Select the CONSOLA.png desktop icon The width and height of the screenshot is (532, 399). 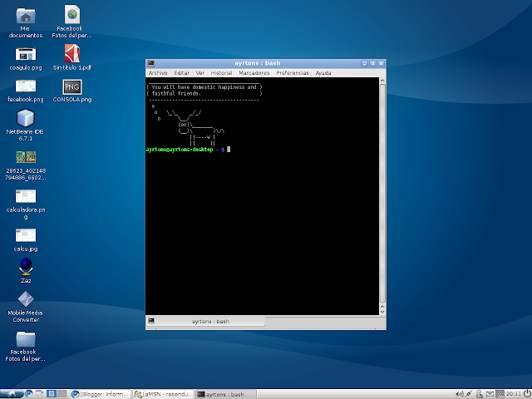point(72,91)
